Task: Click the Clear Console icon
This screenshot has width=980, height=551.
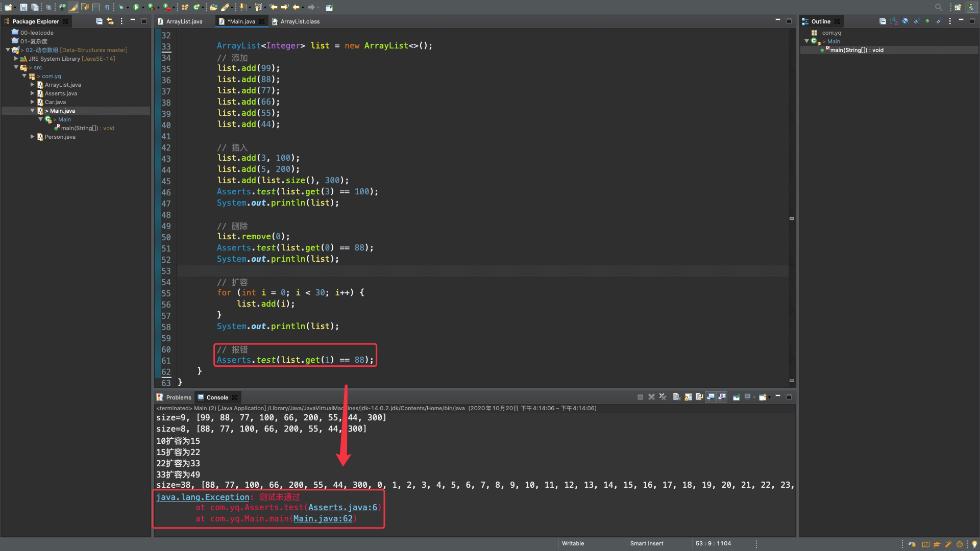Action: tap(677, 397)
